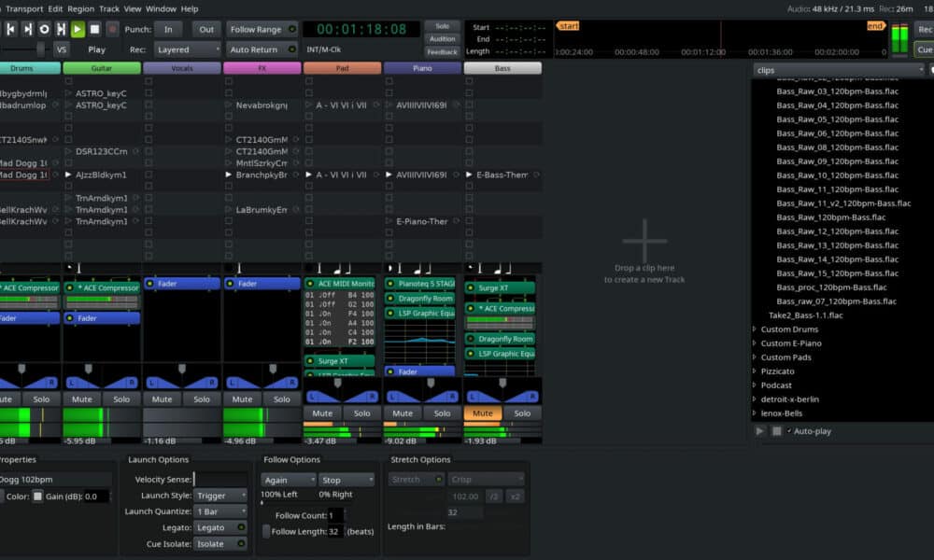Solo the Vocals track

(x=202, y=399)
